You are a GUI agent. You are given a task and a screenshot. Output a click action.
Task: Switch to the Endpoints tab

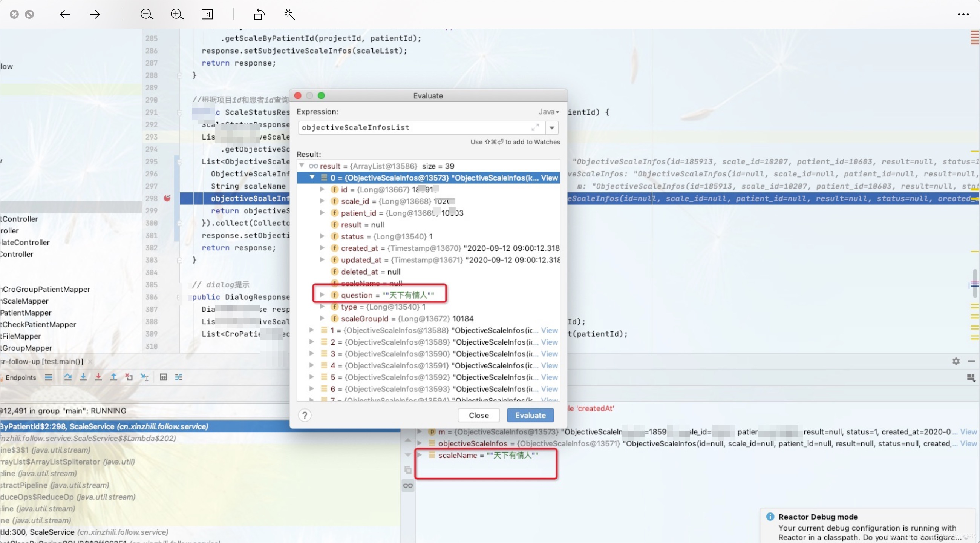[21, 377]
